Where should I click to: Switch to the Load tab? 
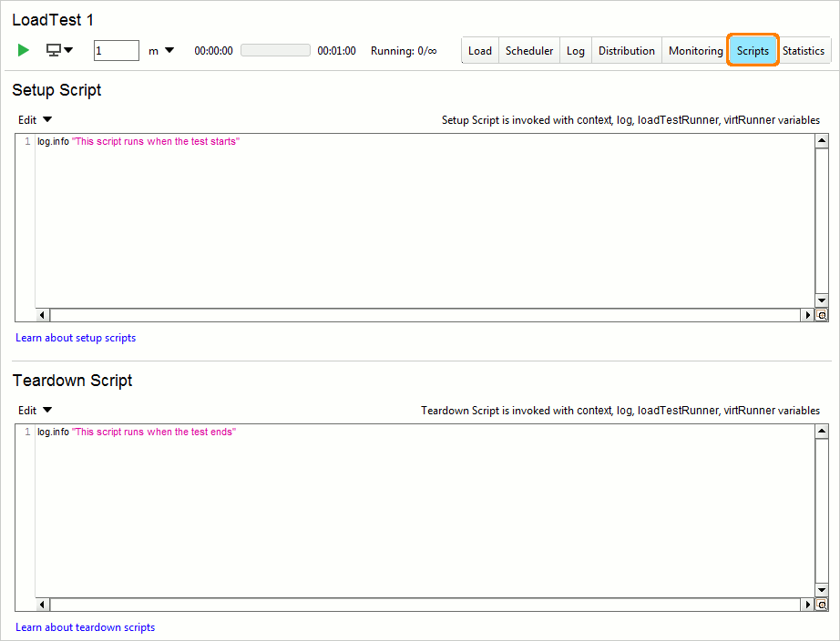pos(480,50)
